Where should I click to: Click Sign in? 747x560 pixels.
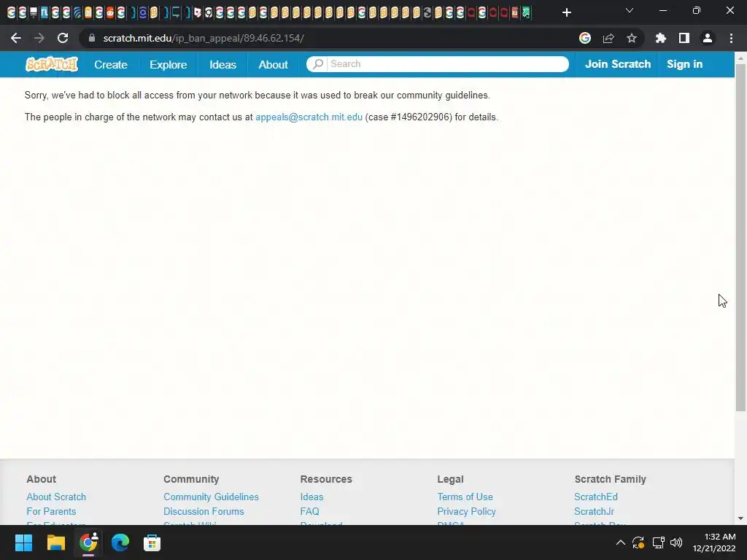point(684,64)
